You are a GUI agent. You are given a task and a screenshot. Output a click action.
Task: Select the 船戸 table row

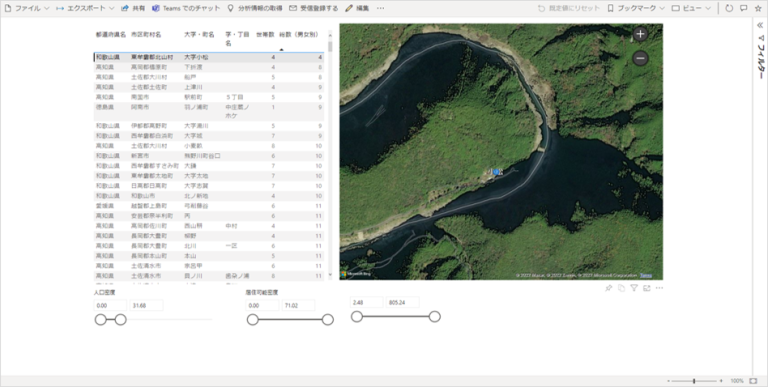pos(209,77)
